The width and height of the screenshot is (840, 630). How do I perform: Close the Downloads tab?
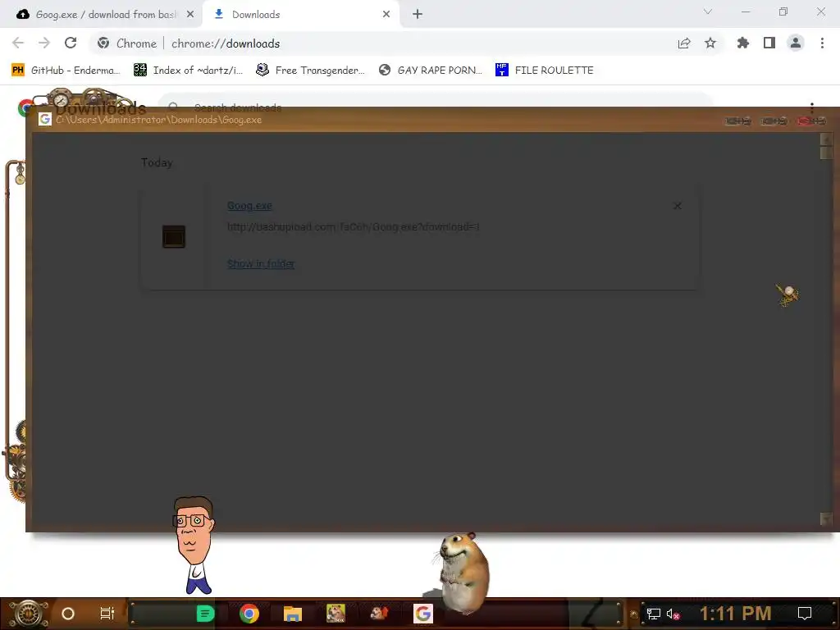click(386, 15)
